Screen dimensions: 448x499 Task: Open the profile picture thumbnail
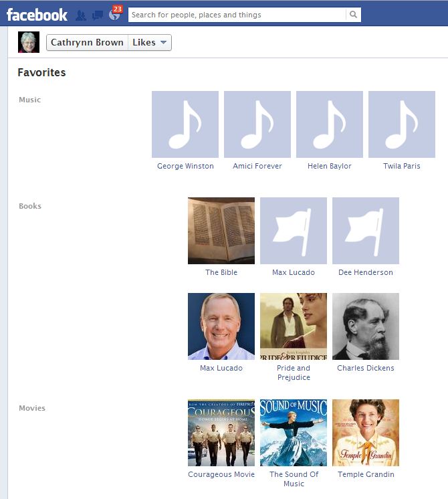tap(29, 42)
